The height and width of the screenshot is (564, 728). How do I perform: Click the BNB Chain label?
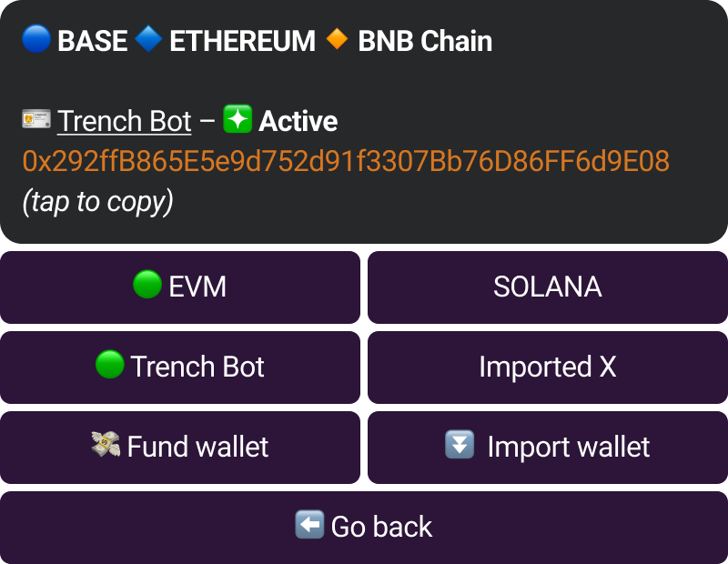425,41
